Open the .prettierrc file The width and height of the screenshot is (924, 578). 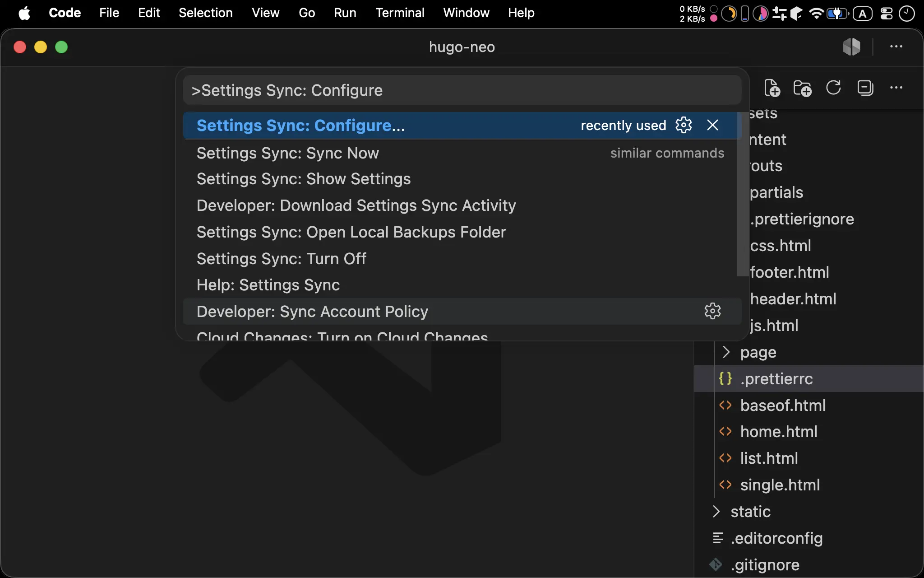point(809,379)
